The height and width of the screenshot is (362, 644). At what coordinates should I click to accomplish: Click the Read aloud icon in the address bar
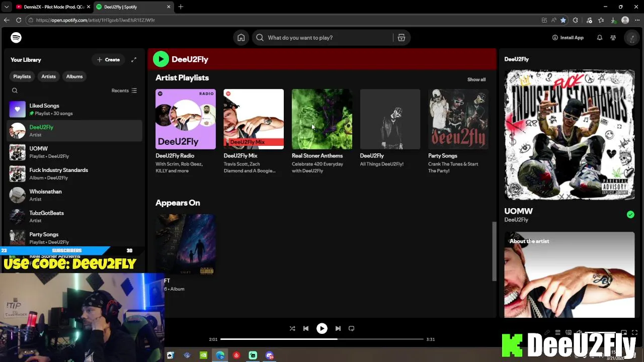(553, 20)
